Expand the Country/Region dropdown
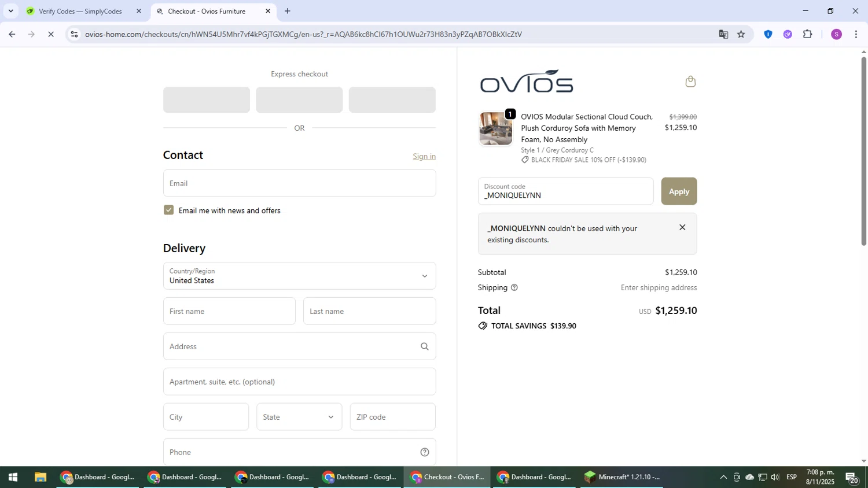 tap(299, 276)
